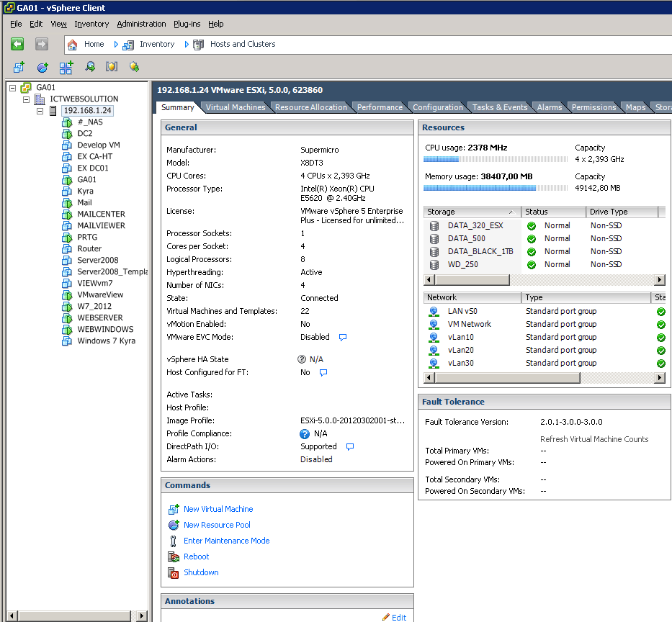Viewport: 672px width, 622px height.
Task: Select the EX DC01 virtual machine
Action: [x=93, y=168]
